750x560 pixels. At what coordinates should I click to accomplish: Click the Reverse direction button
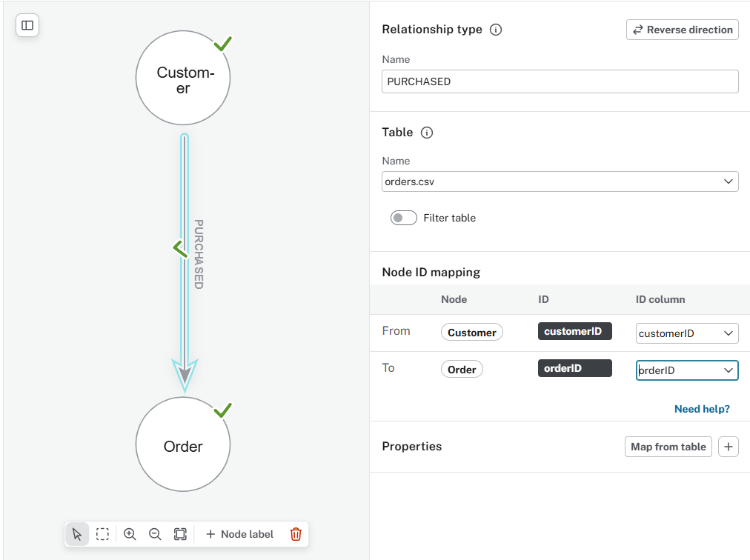[x=682, y=30]
